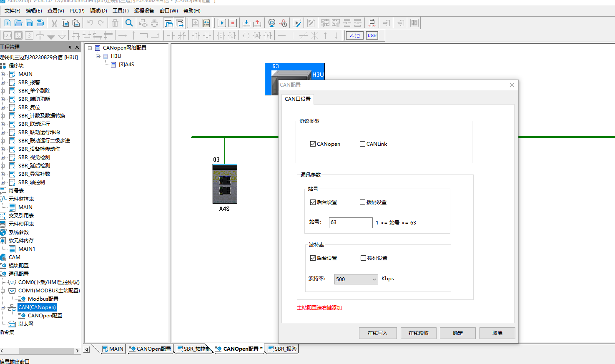This screenshot has width=615, height=364.
Task: Click the Delete trash can icon
Action: tap(115, 23)
